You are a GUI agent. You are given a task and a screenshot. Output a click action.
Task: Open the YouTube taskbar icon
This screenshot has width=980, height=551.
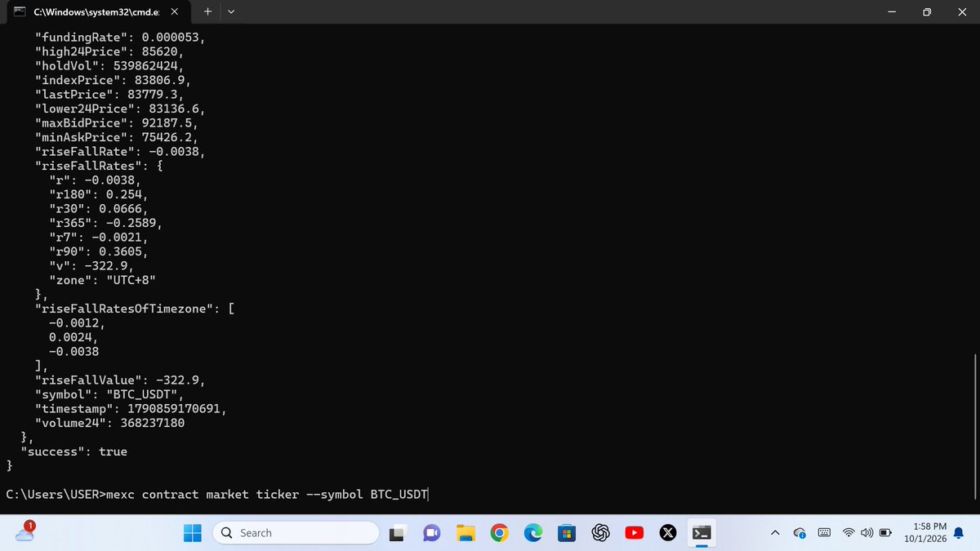[634, 533]
